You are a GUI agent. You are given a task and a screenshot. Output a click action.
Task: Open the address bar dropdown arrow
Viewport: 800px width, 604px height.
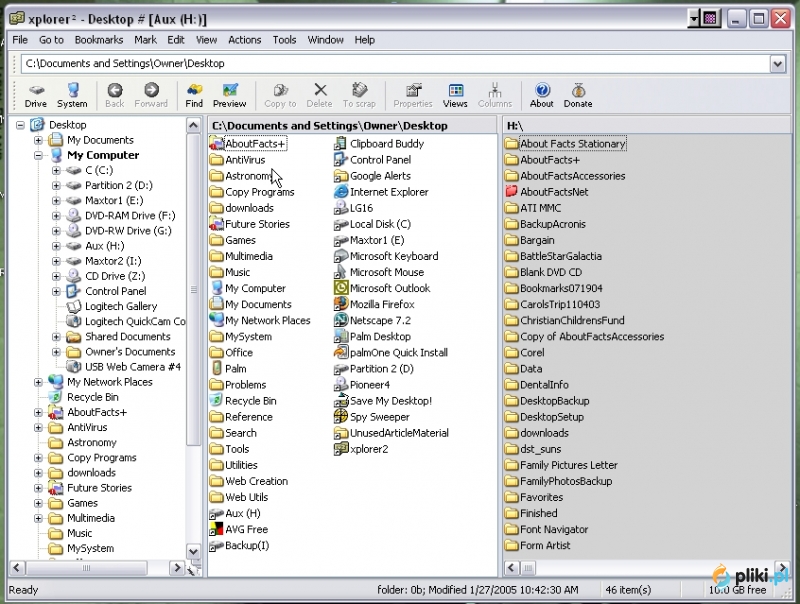777,64
